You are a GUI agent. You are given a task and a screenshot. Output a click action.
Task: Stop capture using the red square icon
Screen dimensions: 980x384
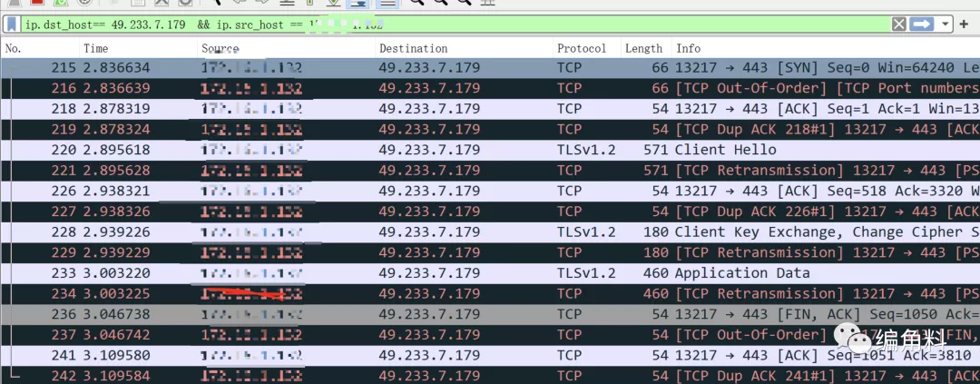pyautogui.click(x=37, y=3)
